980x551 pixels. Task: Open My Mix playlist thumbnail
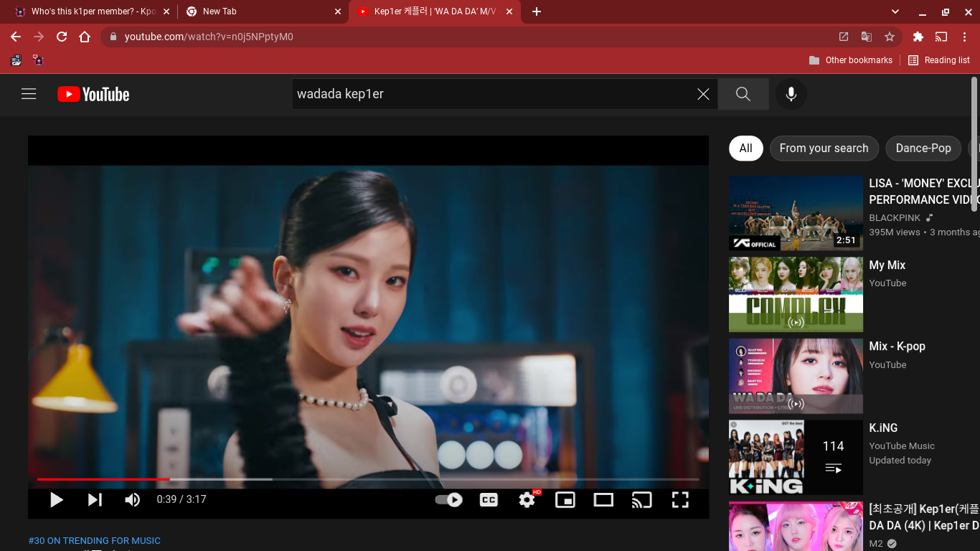pyautogui.click(x=796, y=295)
